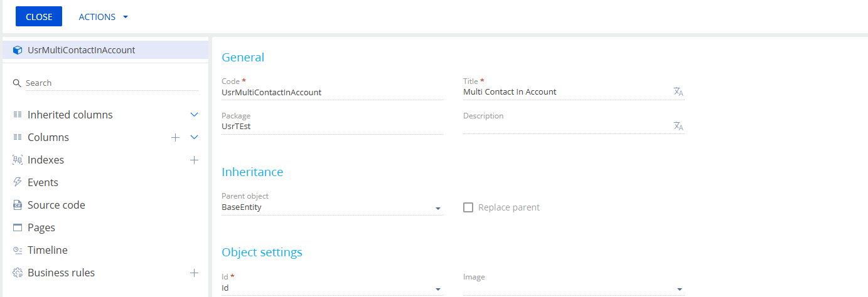Click the Description field translation icon
The width and height of the screenshot is (868, 297).
click(x=678, y=126)
